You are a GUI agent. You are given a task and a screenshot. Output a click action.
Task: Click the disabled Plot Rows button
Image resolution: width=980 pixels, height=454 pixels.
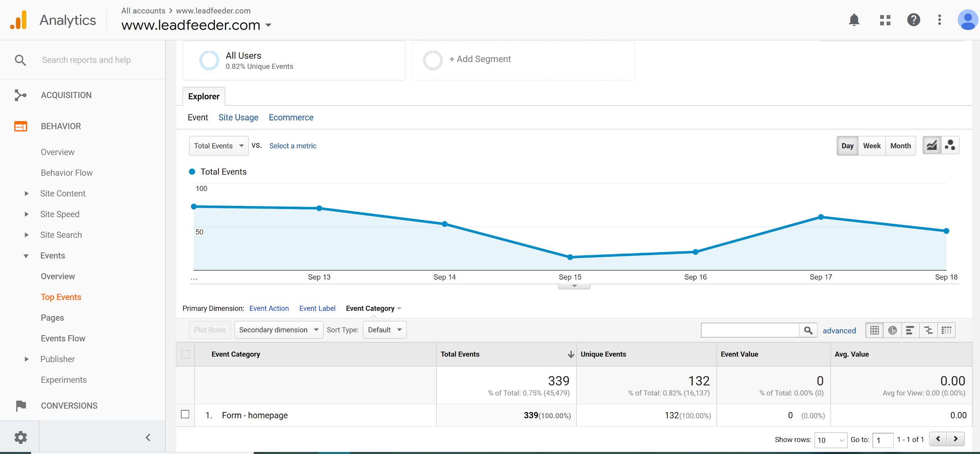(210, 330)
